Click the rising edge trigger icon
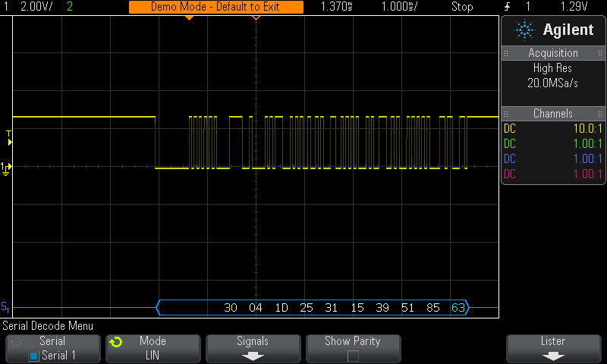The height and width of the screenshot is (364, 607). [x=507, y=7]
